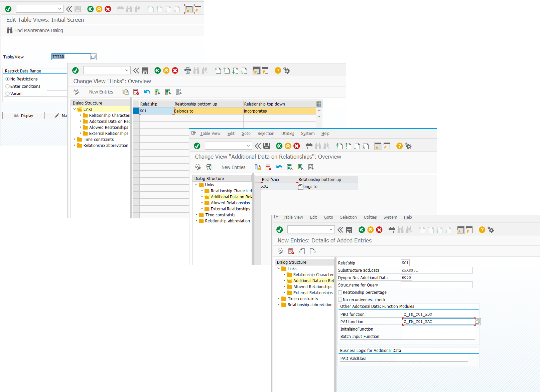
Task: Select Allowed Relationships in Links Overview tree
Action: tap(109, 128)
